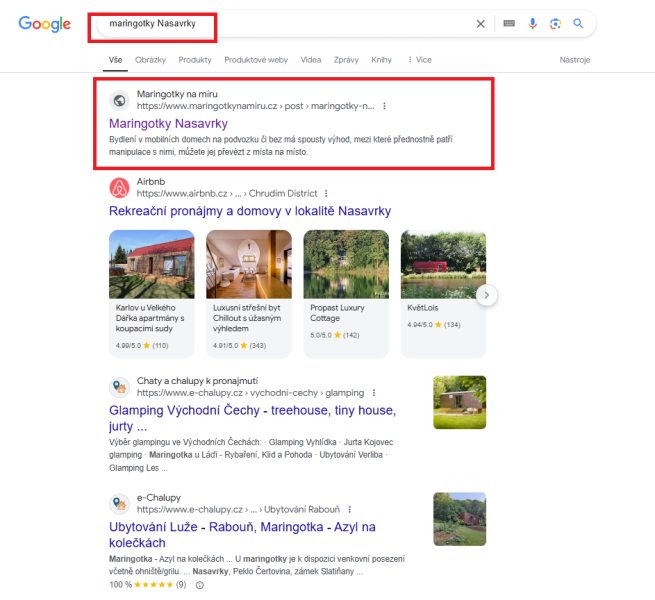
Task: Click the e-Chalupy favicon
Action: (x=119, y=503)
